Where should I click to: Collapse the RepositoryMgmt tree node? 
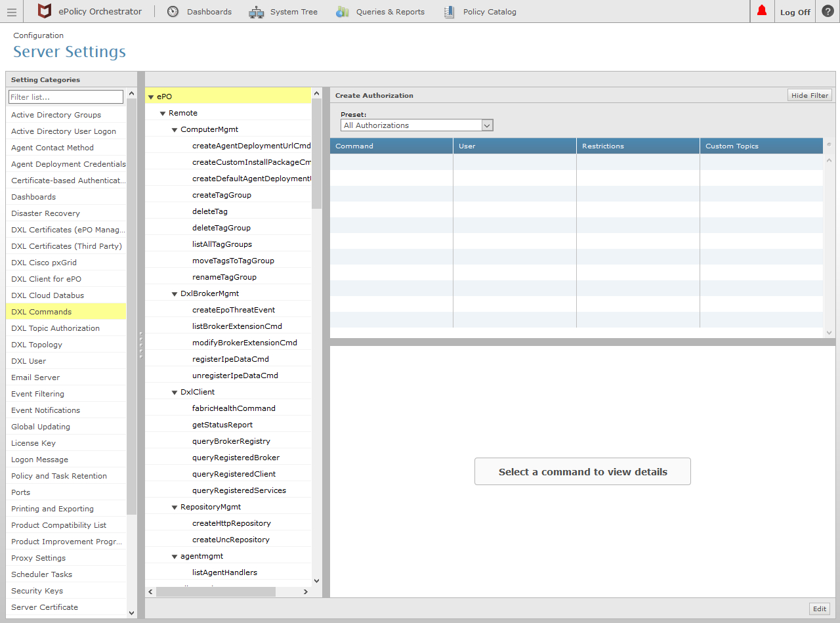tap(175, 507)
